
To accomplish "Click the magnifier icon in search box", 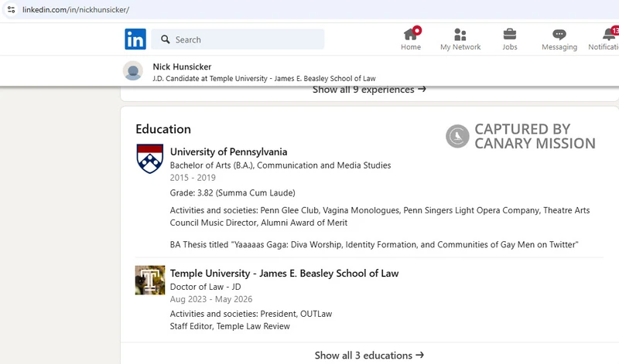I will (166, 39).
